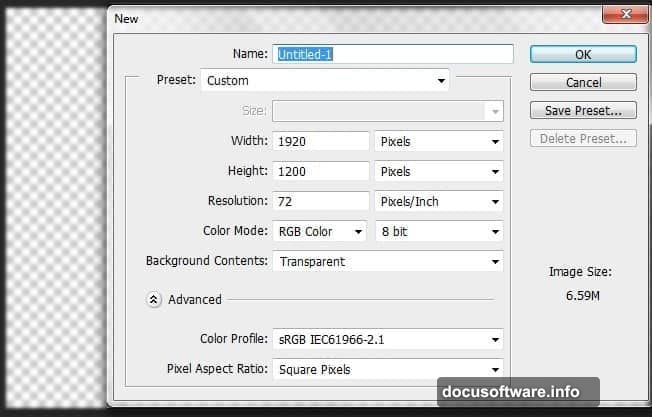Collapse the Advanced section chevron icon

(x=154, y=299)
